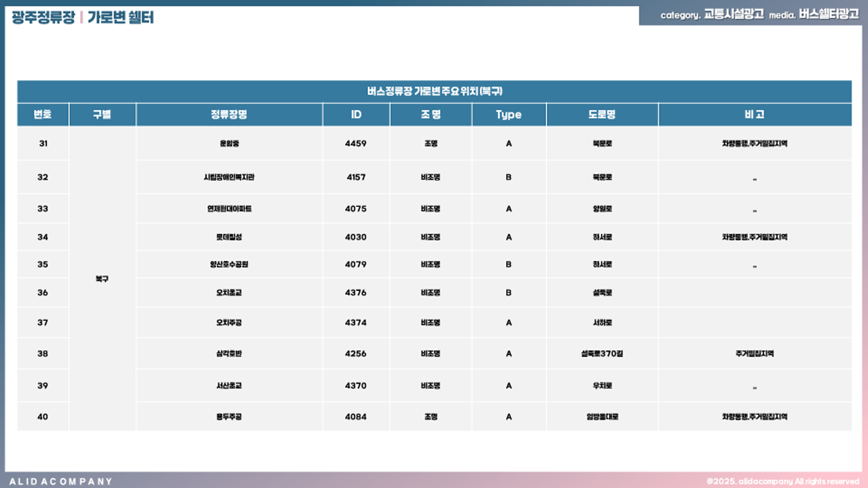This screenshot has width=868, height=488.
Task: Select the 도로명 column header
Action: [602, 115]
